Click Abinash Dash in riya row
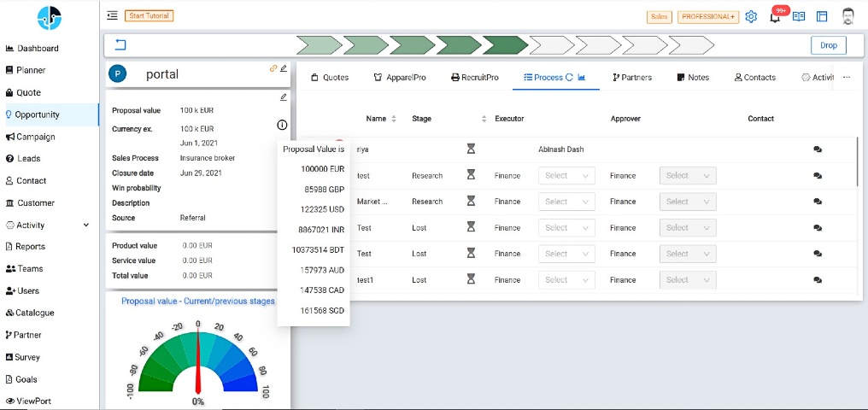The image size is (868, 410). 560,149
